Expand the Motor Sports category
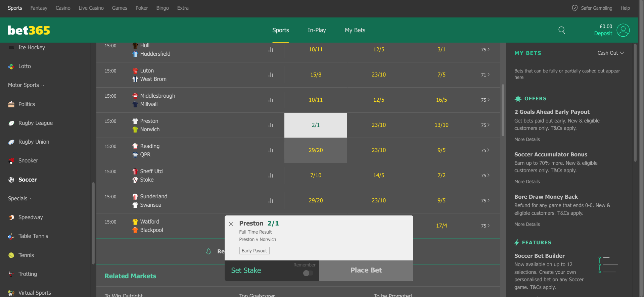Viewport: 644px width, 297px height. coord(26,85)
